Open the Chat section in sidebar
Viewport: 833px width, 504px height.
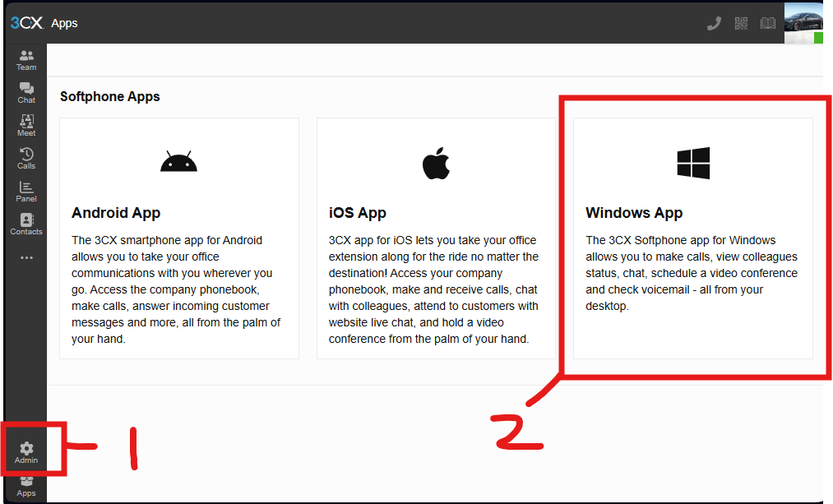(26, 93)
